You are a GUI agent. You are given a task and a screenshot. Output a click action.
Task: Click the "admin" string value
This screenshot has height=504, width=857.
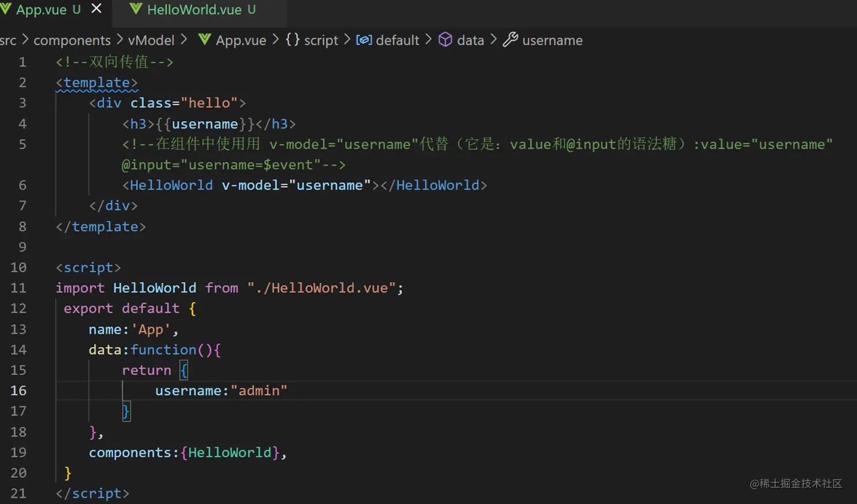click(x=259, y=390)
